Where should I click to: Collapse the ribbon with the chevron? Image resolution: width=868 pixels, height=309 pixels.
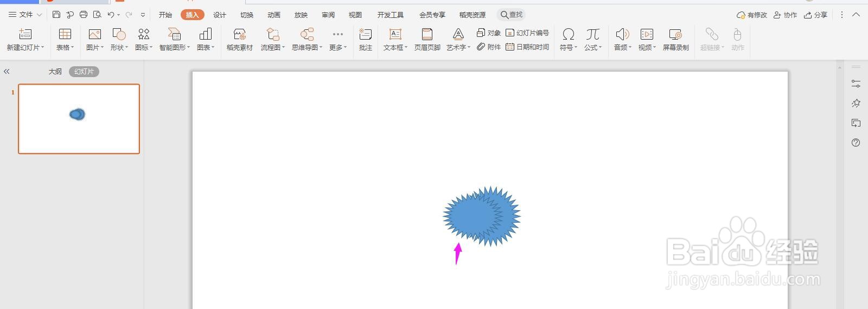[x=856, y=15]
